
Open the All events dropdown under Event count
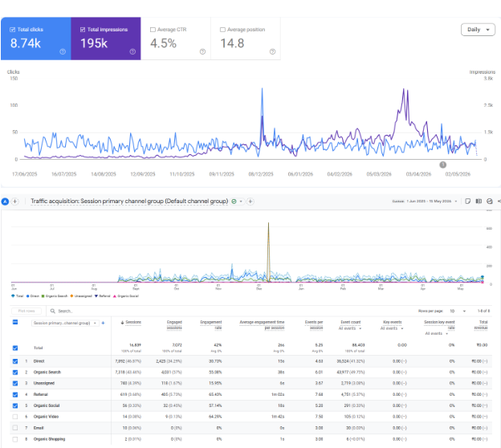(350, 328)
